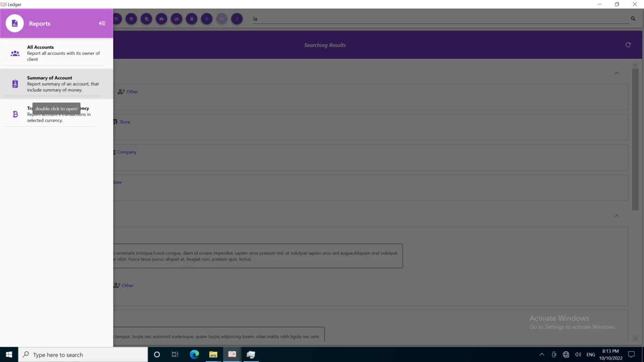The width and height of the screenshot is (644, 362).
Task: Click the money currency toolbar icon
Action: (x=177, y=19)
